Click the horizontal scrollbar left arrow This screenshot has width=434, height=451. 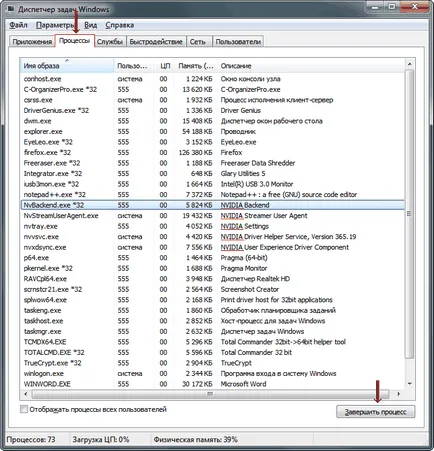[x=26, y=394]
